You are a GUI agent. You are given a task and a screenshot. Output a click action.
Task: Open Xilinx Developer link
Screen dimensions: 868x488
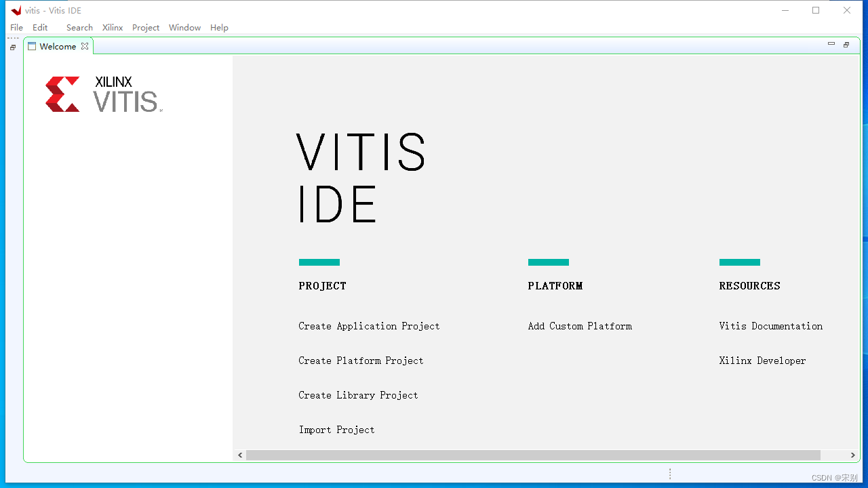point(762,361)
